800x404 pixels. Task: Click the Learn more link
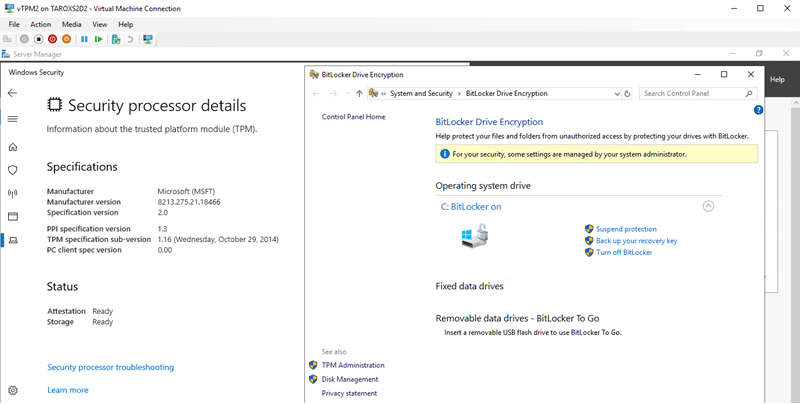click(x=68, y=390)
